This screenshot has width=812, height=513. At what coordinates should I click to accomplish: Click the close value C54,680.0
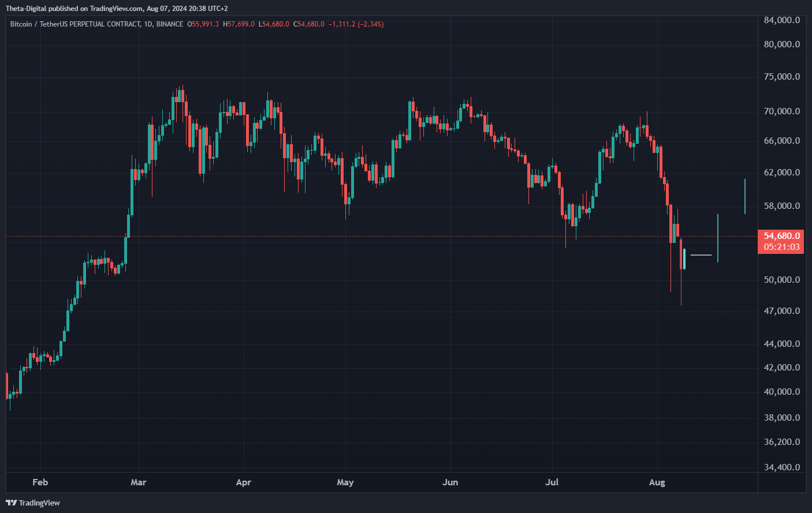pyautogui.click(x=309, y=24)
